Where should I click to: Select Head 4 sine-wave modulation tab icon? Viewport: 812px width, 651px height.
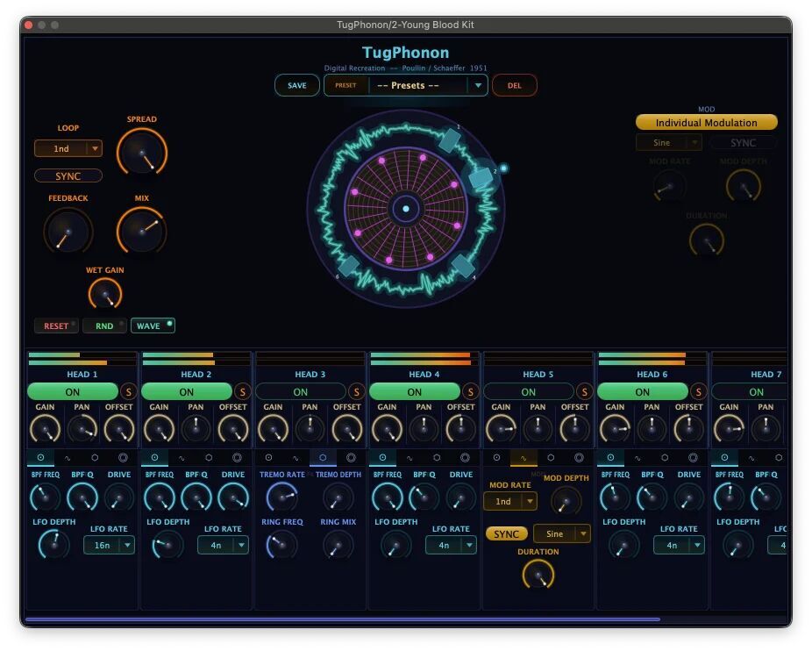[410, 458]
